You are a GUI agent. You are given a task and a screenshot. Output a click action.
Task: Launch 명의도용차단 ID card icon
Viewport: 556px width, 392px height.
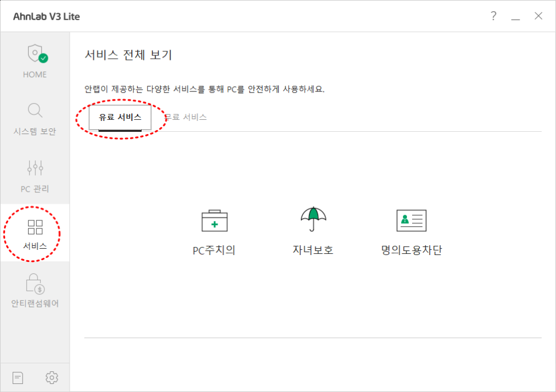[412, 220]
